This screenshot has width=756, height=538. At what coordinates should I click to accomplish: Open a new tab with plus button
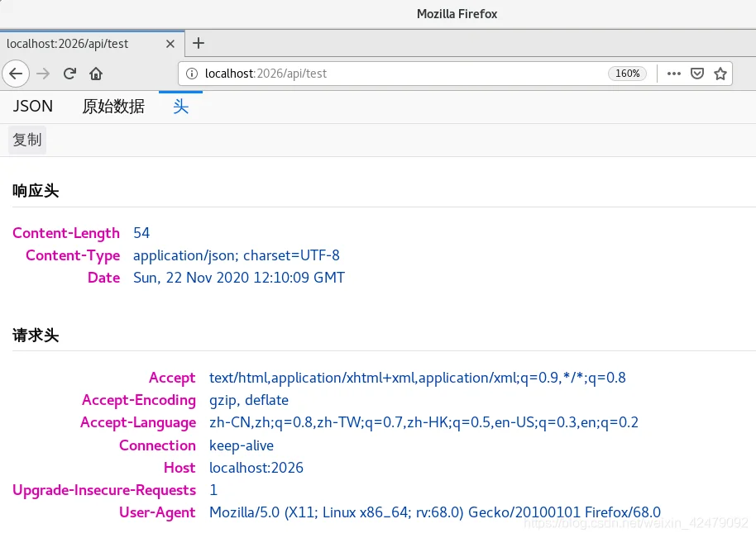click(199, 43)
